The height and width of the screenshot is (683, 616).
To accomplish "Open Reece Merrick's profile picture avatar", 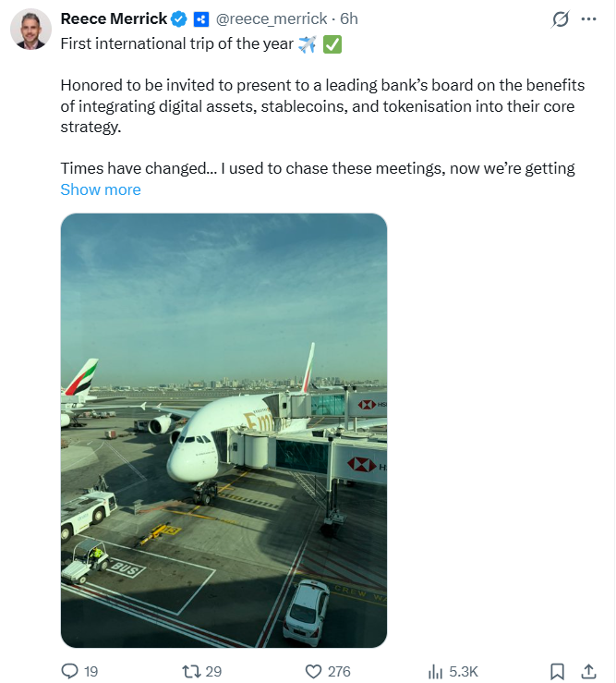I will coord(30,29).
